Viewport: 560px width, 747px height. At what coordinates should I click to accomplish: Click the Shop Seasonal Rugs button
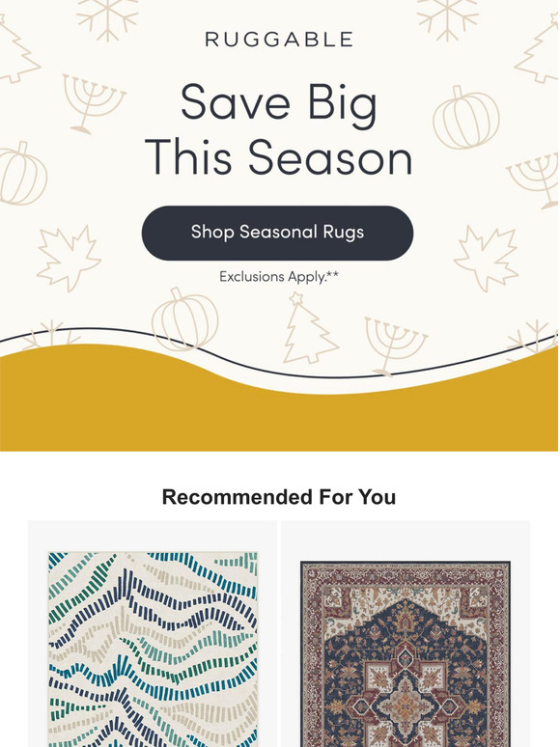[277, 233]
